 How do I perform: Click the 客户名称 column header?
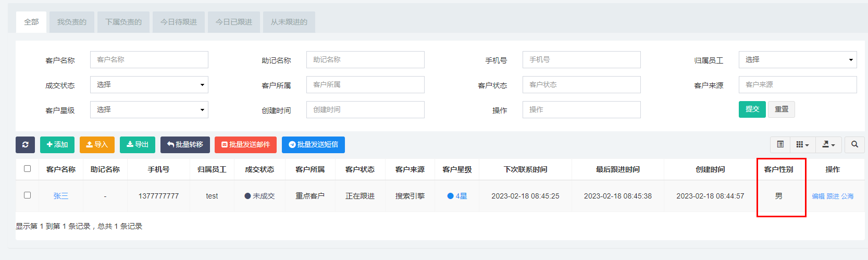point(61,169)
